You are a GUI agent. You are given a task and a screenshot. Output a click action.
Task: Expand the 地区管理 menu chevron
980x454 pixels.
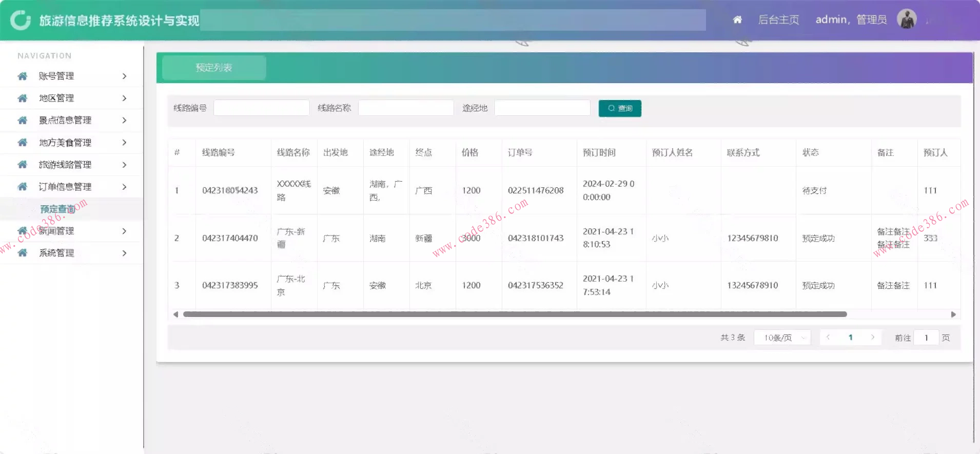[124, 98]
